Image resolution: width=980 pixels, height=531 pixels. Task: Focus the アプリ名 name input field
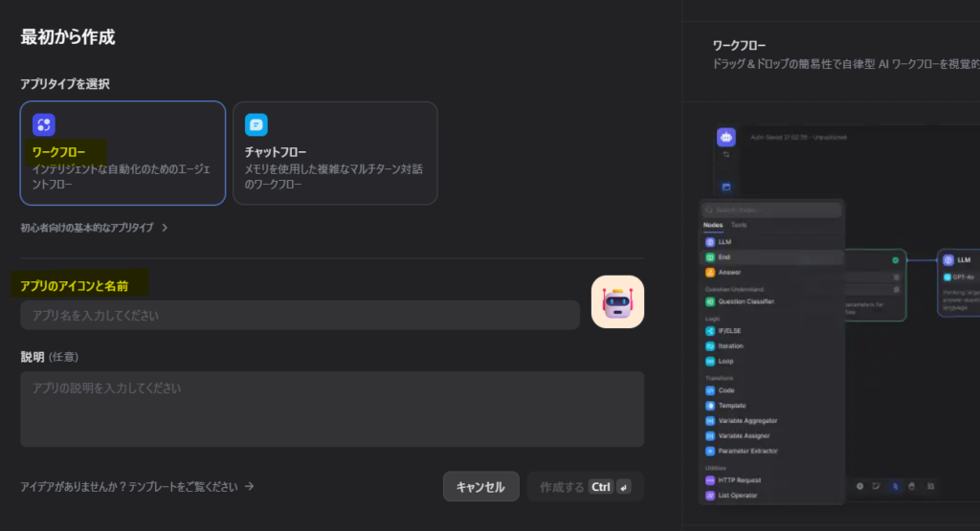click(x=300, y=315)
